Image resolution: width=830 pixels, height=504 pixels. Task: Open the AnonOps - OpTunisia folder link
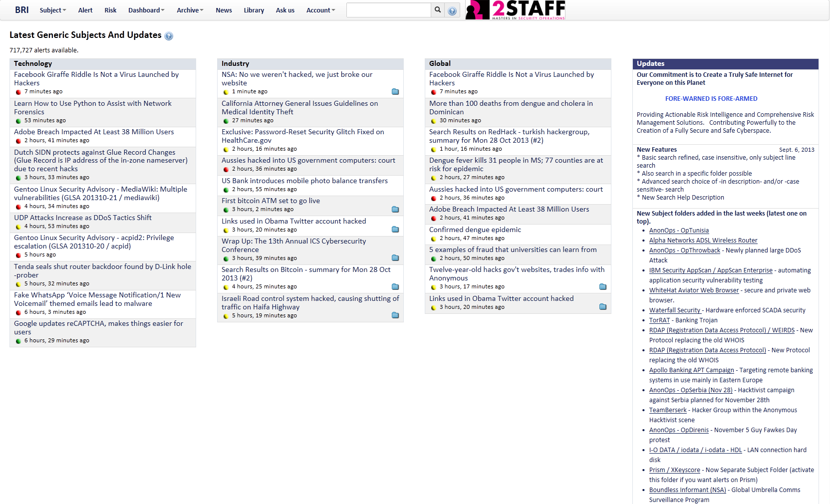click(679, 231)
